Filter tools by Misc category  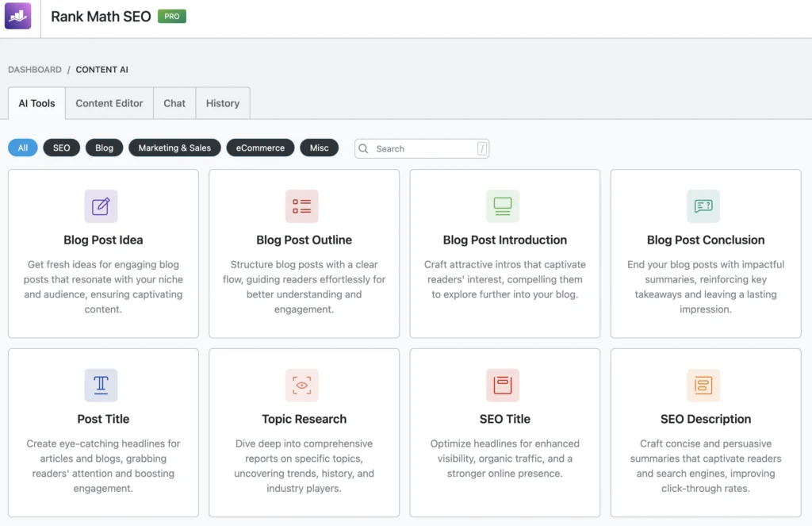(319, 148)
